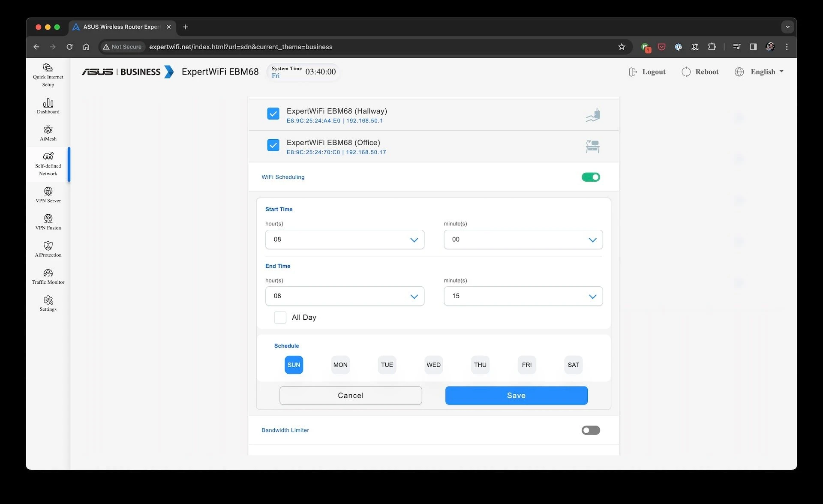The height and width of the screenshot is (504, 823).
Task: Click the ASUS Business logo
Action: coord(128,72)
